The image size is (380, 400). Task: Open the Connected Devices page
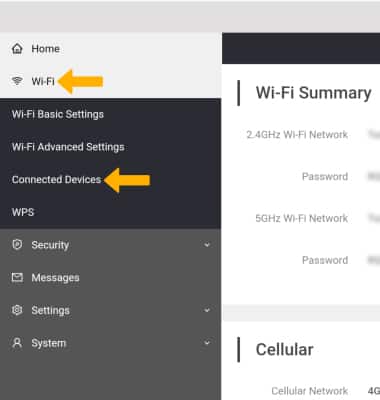(56, 180)
